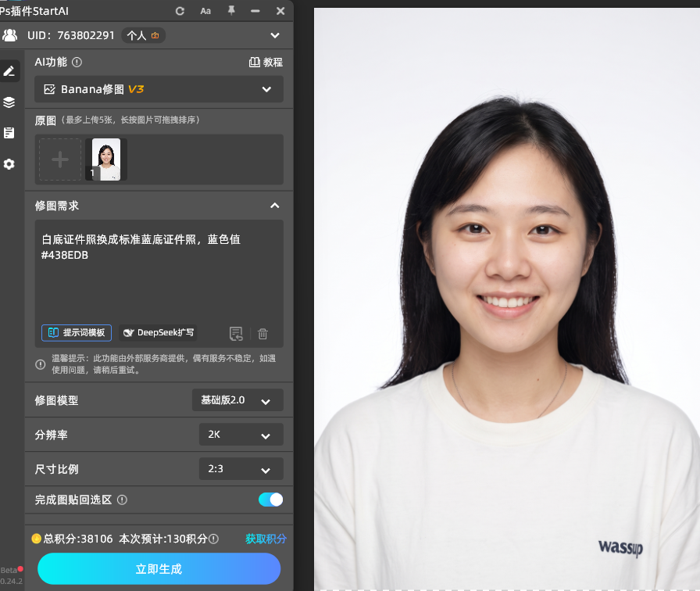Click the 温馨提示 warning info icon
The width and height of the screenshot is (700, 591).
[40, 364]
